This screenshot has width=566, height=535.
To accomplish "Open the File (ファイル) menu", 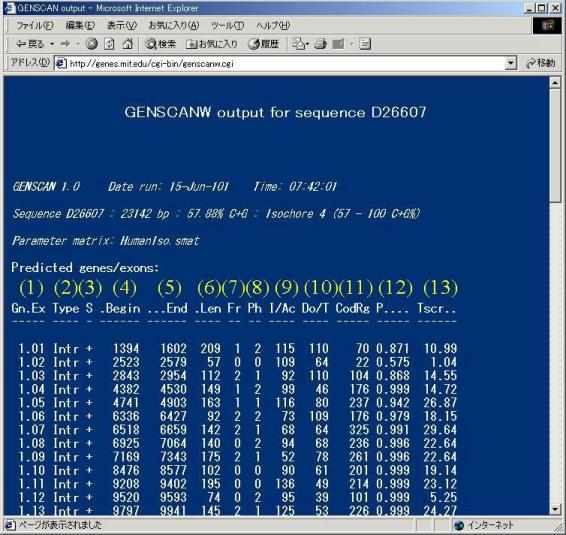I will point(35,25).
